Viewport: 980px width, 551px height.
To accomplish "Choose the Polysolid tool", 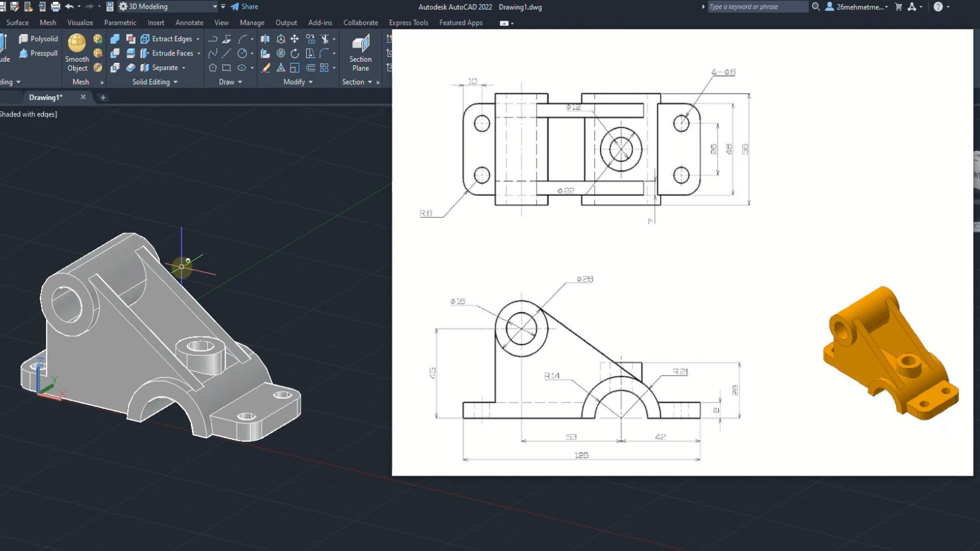I will 38,39.
